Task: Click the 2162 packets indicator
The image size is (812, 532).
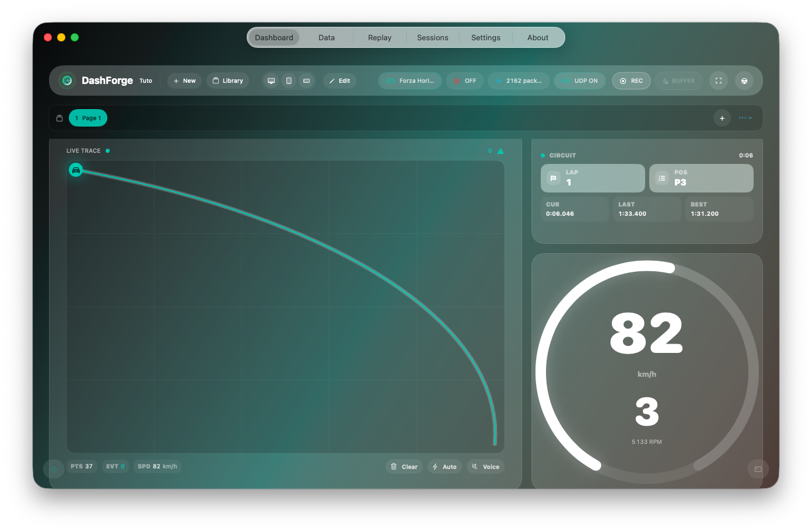Action: coord(519,80)
